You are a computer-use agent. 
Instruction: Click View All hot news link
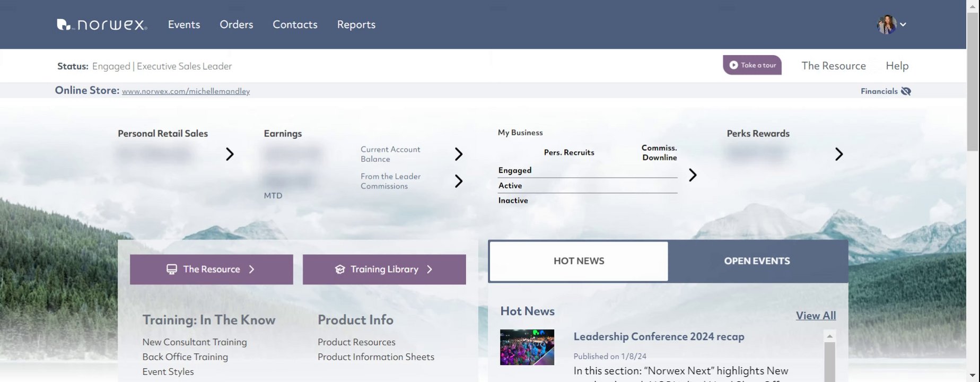tap(816, 316)
